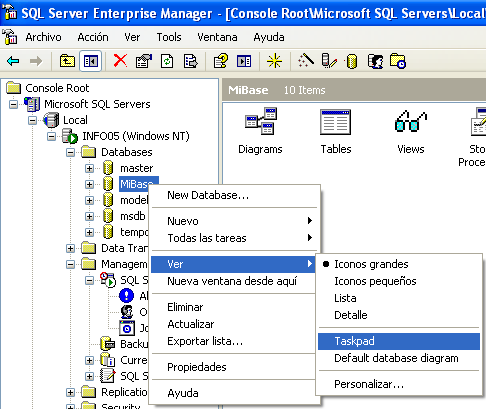The height and width of the screenshot is (409, 486).
Task: Click Actualizar in the context menu
Action: tap(233, 324)
